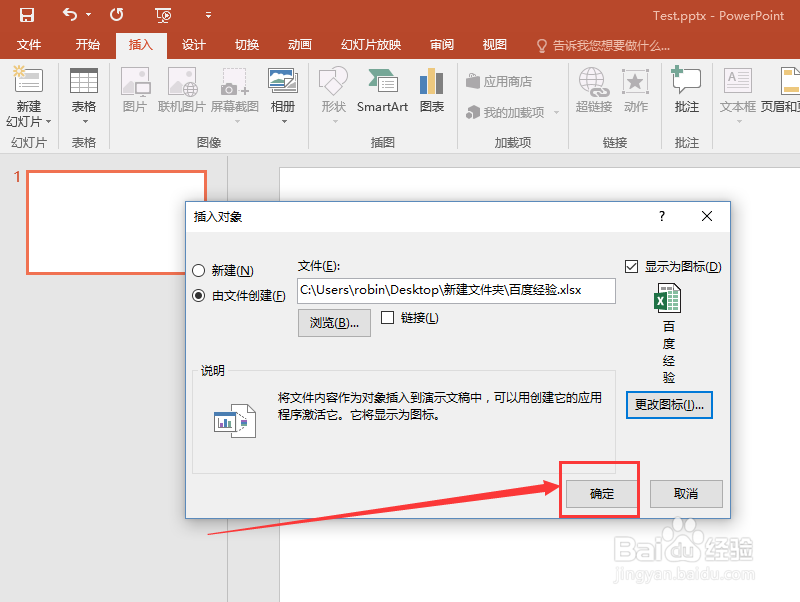Open the 文件 menu tab
This screenshot has height=602, width=800.
(x=29, y=45)
